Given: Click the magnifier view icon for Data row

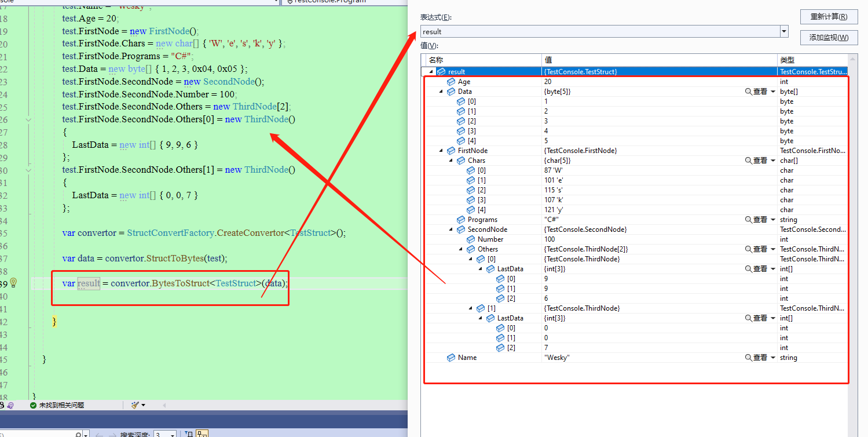Looking at the screenshot, I should 748,92.
